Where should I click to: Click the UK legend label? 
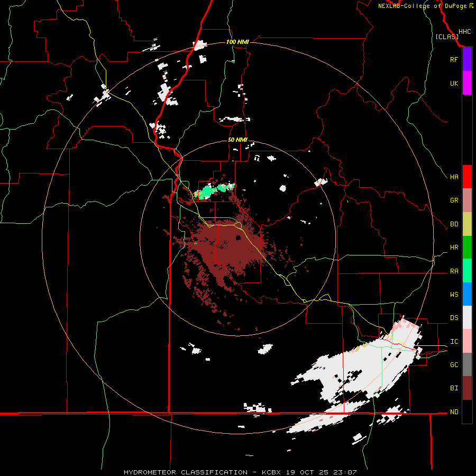point(454,83)
